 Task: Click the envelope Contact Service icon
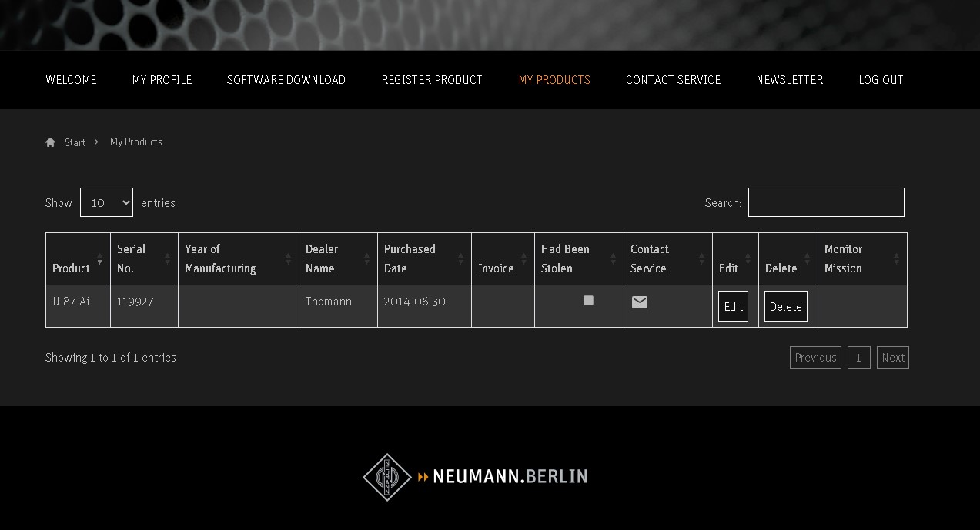pyautogui.click(x=639, y=302)
